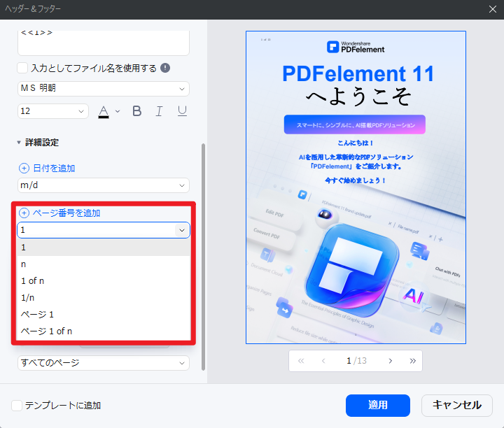The width and height of the screenshot is (504, 428).
Task: Collapse the page number format dropdown
Action: coord(182,230)
